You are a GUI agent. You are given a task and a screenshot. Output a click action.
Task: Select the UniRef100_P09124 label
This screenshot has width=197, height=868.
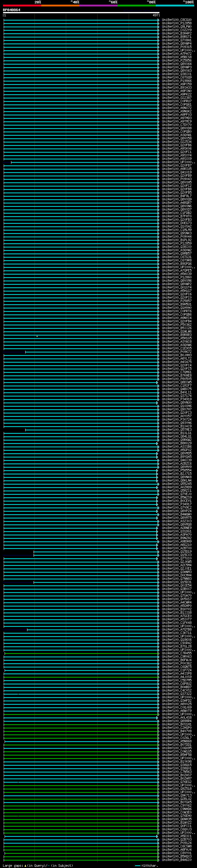pyautogui.click(x=176, y=843)
